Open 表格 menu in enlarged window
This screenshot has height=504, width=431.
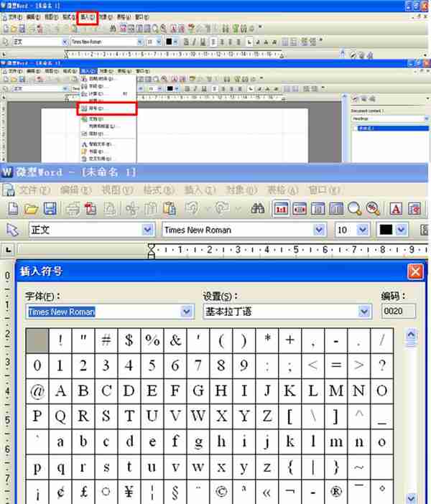coord(283,190)
